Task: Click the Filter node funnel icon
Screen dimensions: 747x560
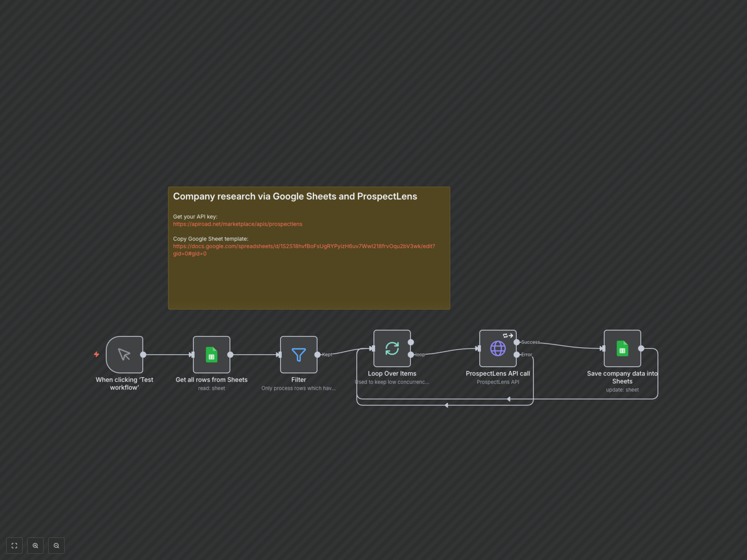Action: tap(299, 355)
